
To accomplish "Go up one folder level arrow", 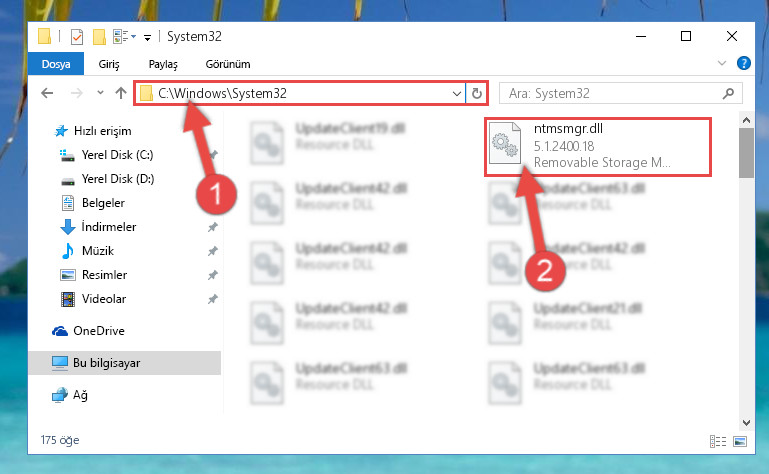I will point(121,93).
